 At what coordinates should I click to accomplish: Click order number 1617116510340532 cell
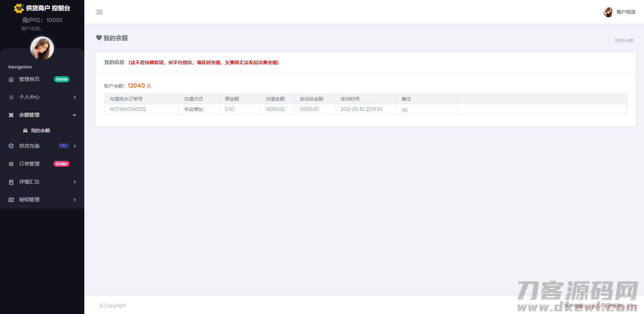[128, 109]
